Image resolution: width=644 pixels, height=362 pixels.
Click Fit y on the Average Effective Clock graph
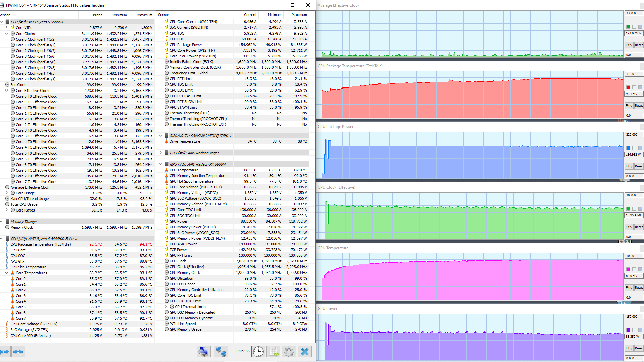pyautogui.click(x=629, y=45)
